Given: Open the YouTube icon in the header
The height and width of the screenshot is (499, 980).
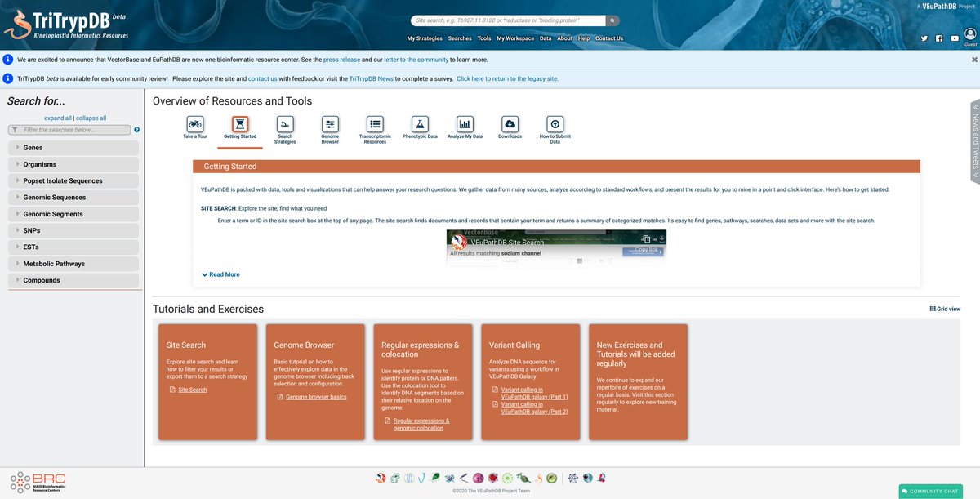Looking at the screenshot, I should 955,38.
